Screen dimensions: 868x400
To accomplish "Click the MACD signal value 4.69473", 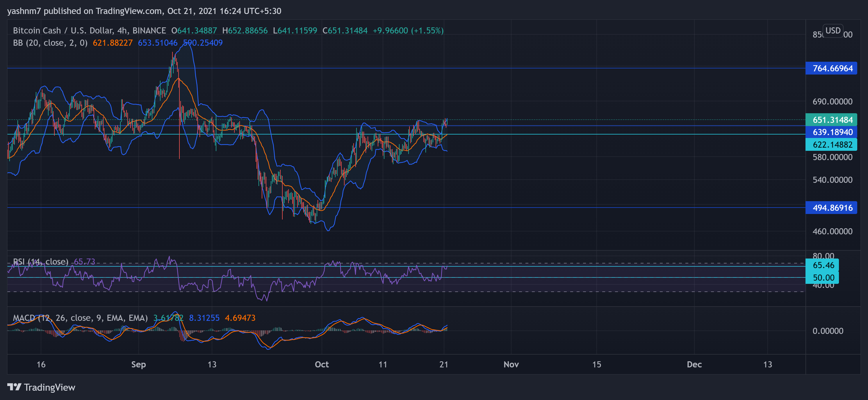I will click(240, 318).
